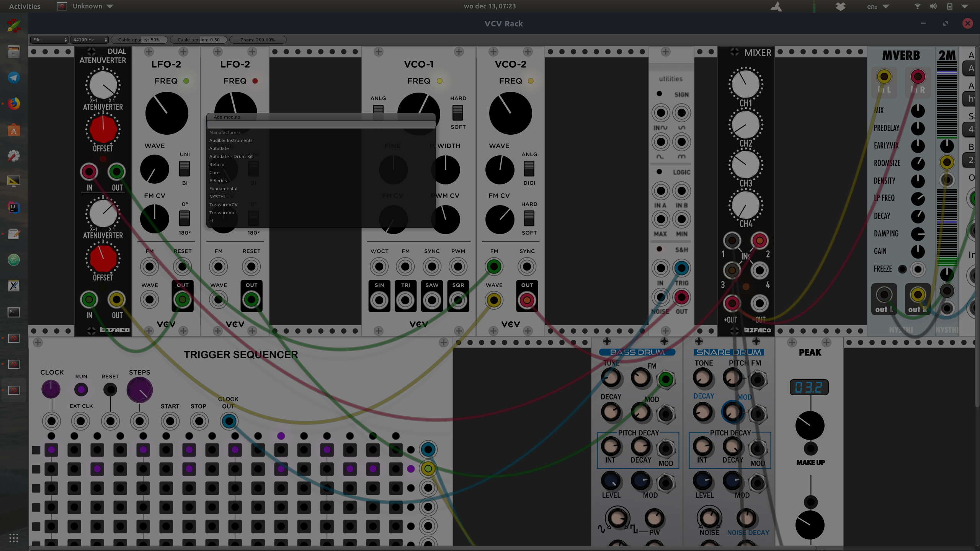Open the 44100 Hz sample rate dropdown
Viewport: 980px width, 551px height.
[x=90, y=40]
